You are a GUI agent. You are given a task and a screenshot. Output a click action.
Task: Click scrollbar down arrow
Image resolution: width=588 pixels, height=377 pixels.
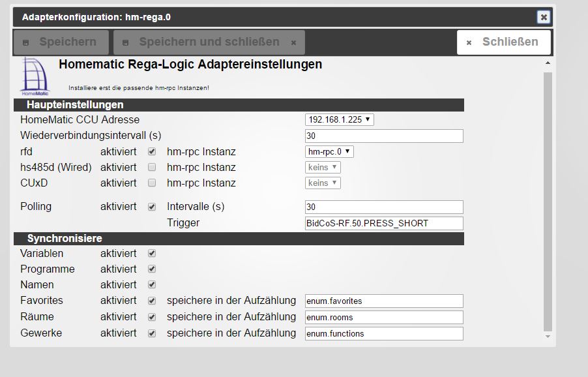coord(548,337)
